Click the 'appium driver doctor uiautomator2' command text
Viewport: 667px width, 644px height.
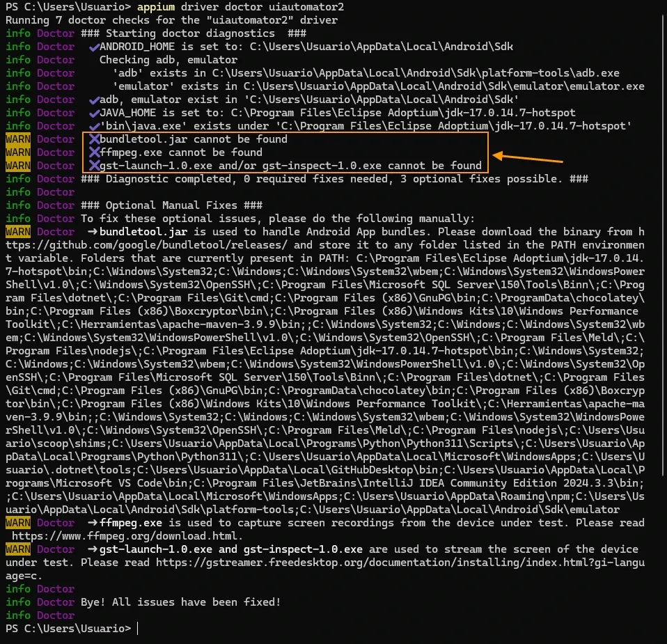point(240,7)
